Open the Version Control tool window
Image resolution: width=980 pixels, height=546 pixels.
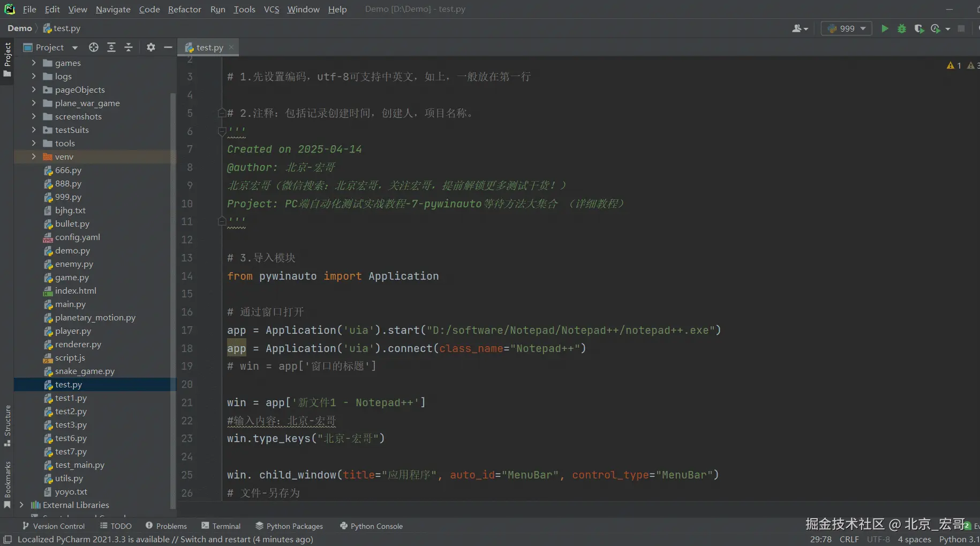54,526
